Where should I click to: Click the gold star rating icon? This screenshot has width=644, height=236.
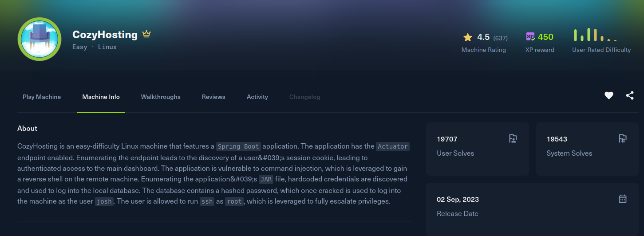(468, 37)
